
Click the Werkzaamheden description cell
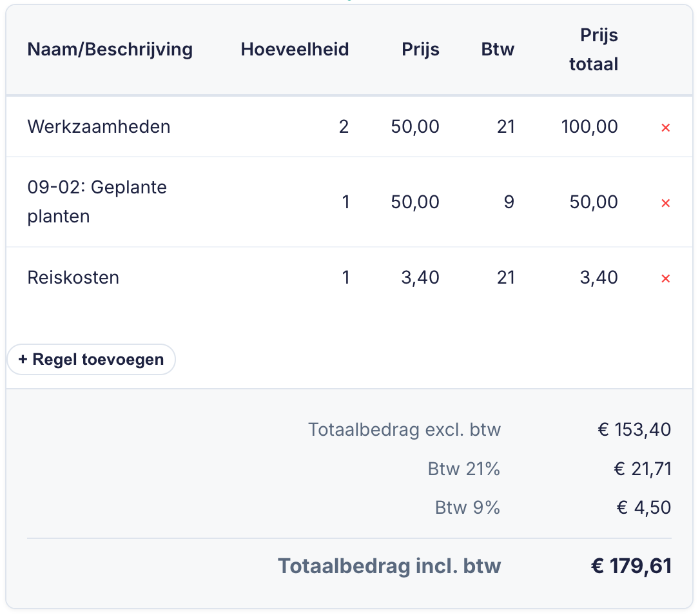tap(98, 127)
